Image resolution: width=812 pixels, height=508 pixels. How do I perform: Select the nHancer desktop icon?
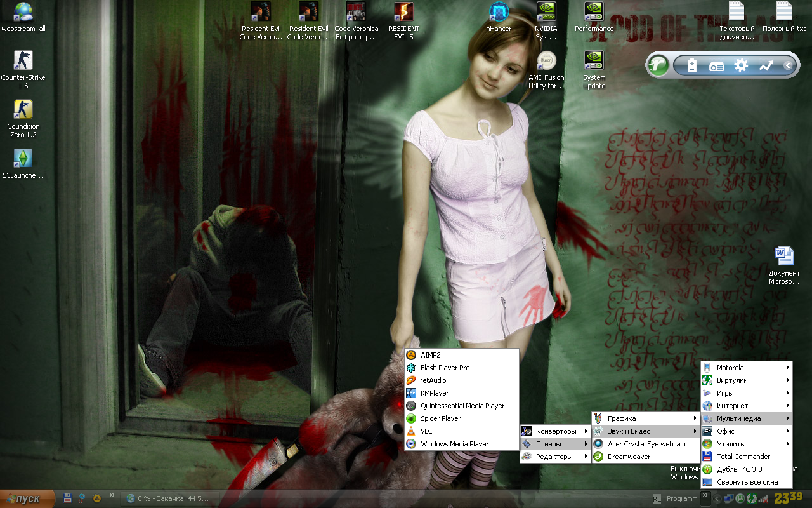click(499, 17)
